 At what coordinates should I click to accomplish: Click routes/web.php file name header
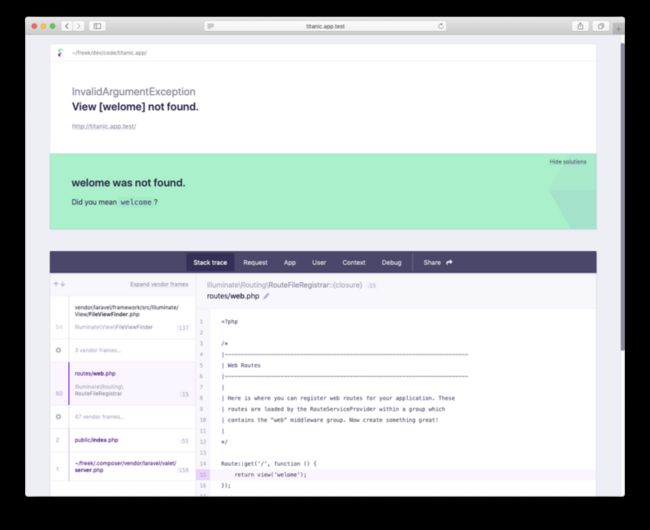[233, 296]
